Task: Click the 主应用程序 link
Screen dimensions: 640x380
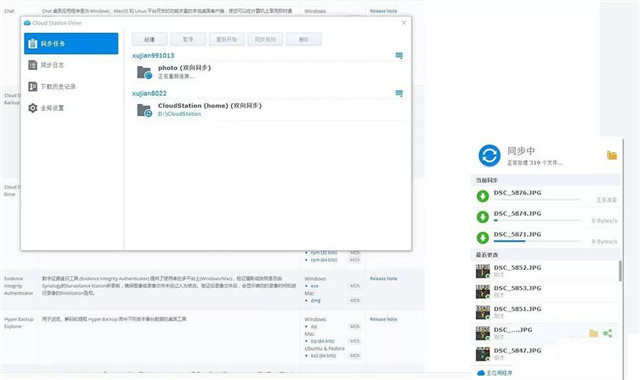Action: pyautogui.click(x=499, y=373)
